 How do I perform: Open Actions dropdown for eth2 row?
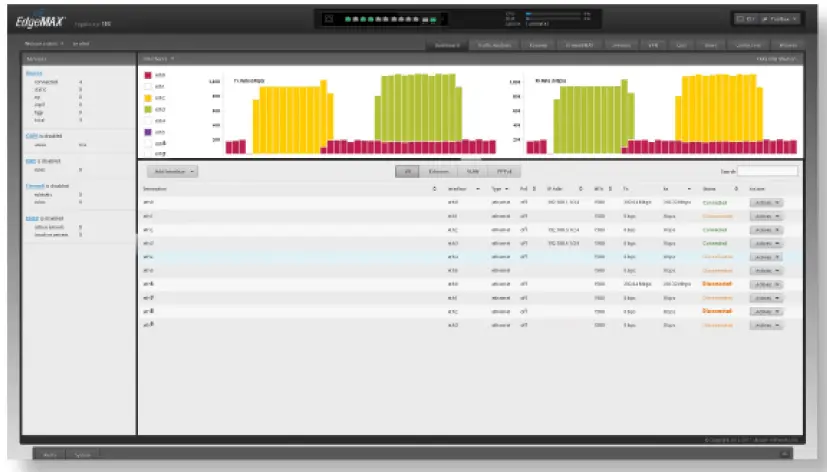(766, 230)
